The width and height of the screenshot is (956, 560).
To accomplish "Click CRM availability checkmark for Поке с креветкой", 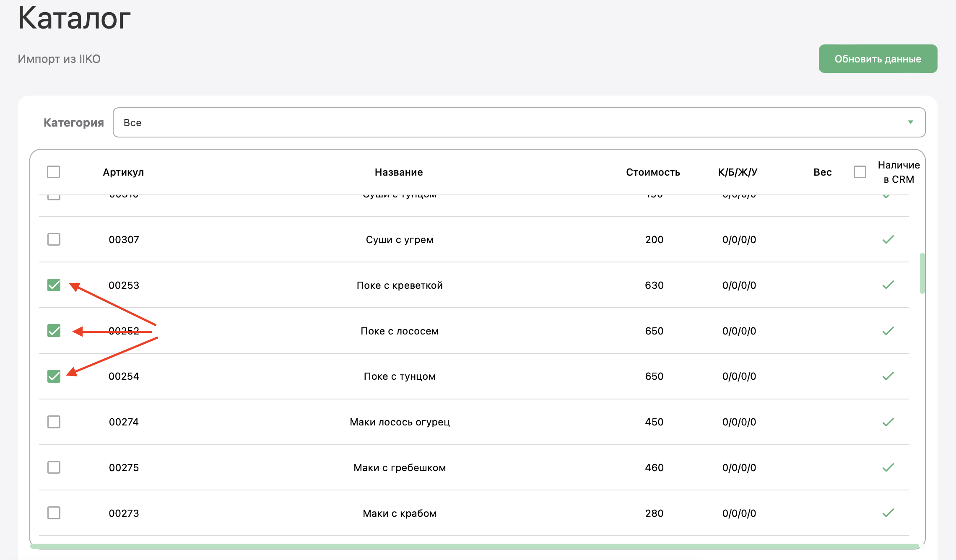I will (888, 285).
